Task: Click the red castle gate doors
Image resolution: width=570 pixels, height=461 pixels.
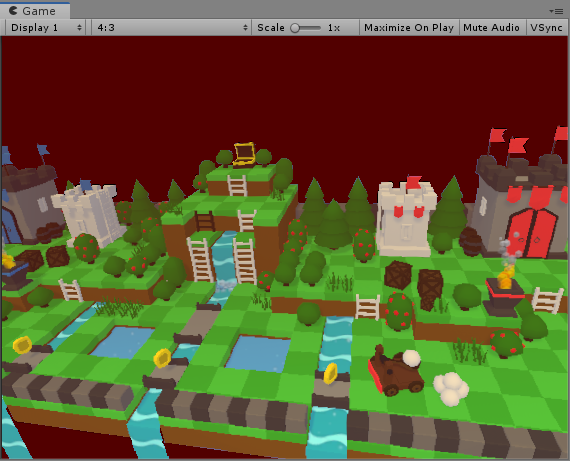Action: [532, 233]
